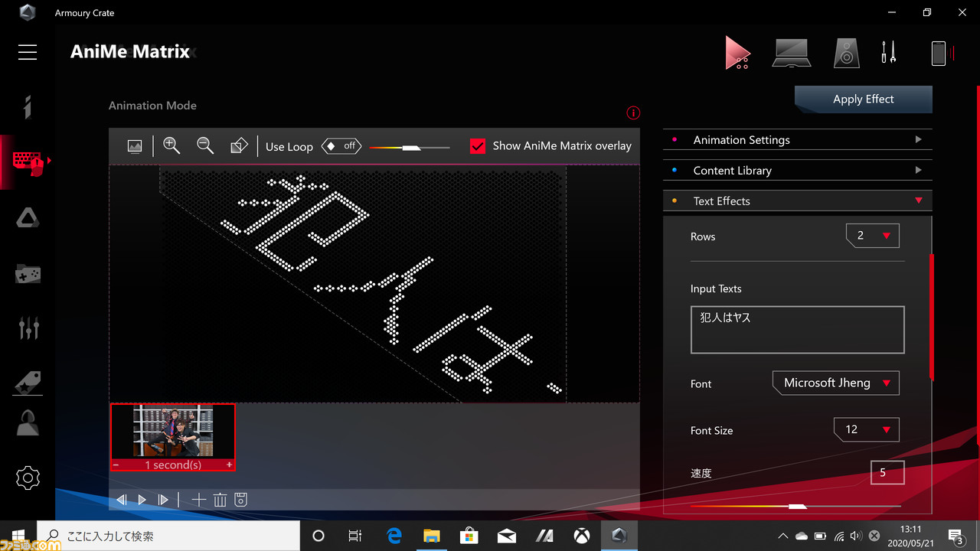
Task: Open Microsoft Store from taskbar
Action: 469,536
